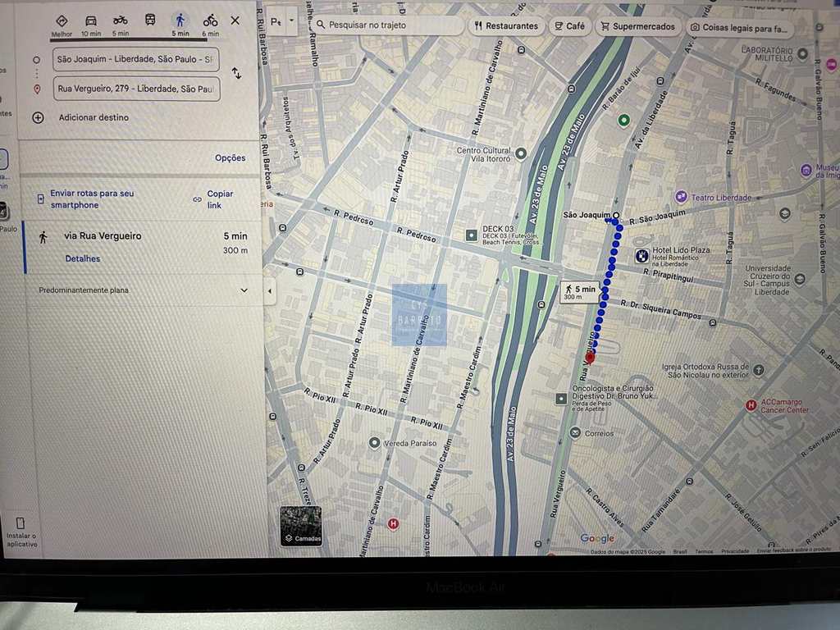840x630 pixels.
Task: Select the public transit bus icon
Action: click(151, 20)
